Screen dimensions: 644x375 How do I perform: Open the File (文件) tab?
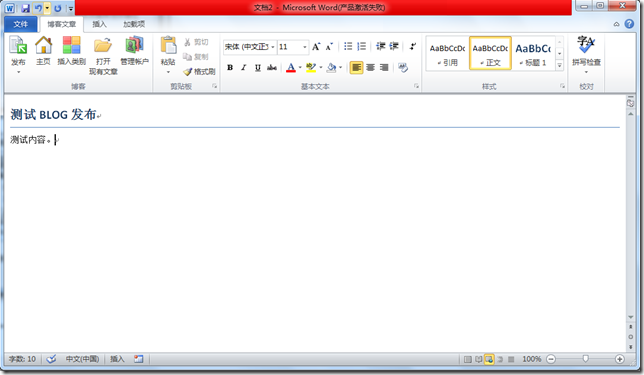tap(21, 24)
